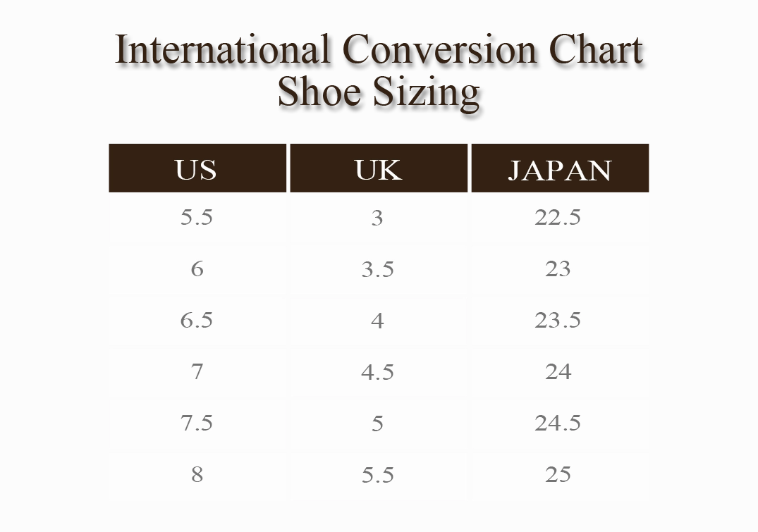Select the Japan size 24.5 cell
The width and height of the screenshot is (758, 532).
(558, 423)
